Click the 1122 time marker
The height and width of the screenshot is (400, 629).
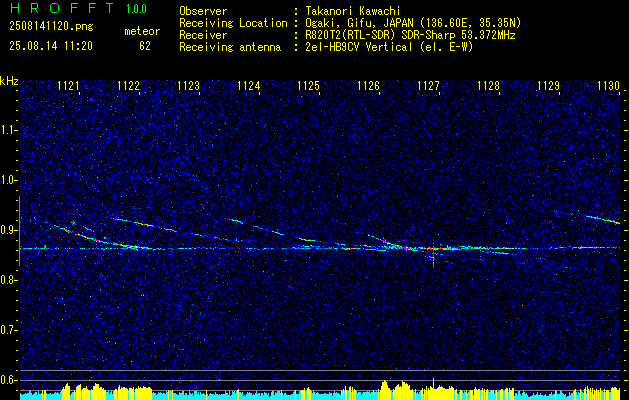pyautogui.click(x=128, y=85)
